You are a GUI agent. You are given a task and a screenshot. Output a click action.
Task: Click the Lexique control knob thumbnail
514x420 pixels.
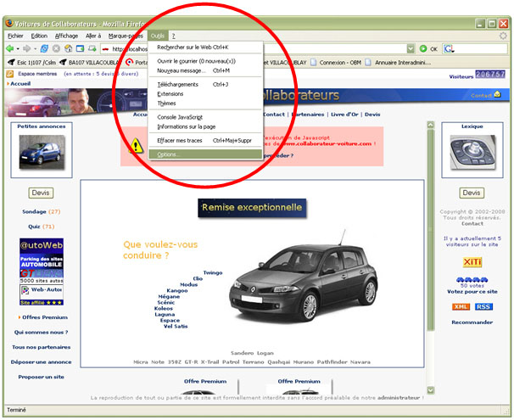click(x=472, y=152)
